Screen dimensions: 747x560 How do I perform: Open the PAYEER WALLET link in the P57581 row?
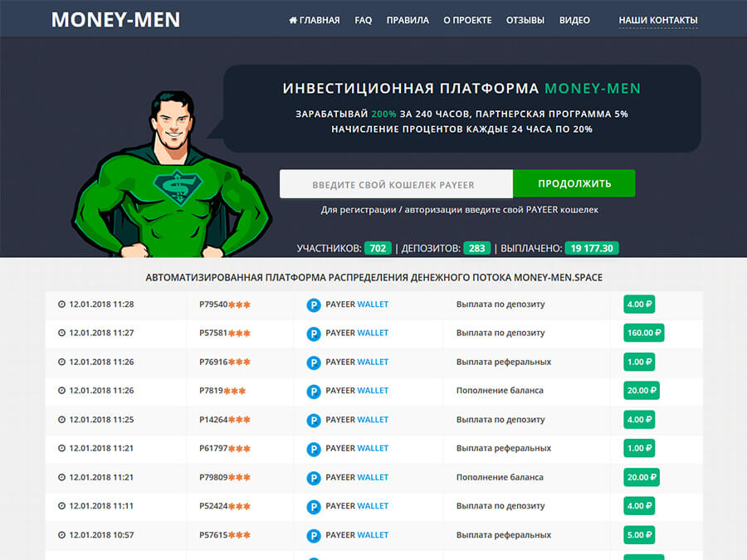click(x=357, y=333)
